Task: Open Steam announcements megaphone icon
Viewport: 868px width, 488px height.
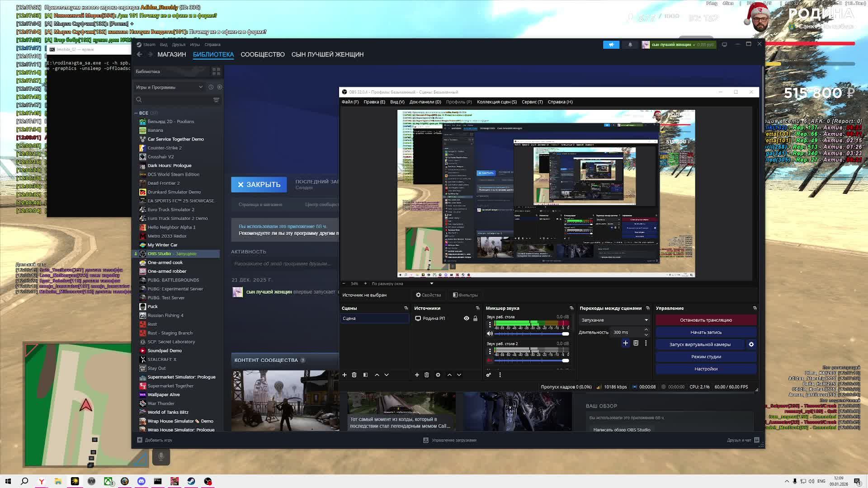Action: (611, 45)
